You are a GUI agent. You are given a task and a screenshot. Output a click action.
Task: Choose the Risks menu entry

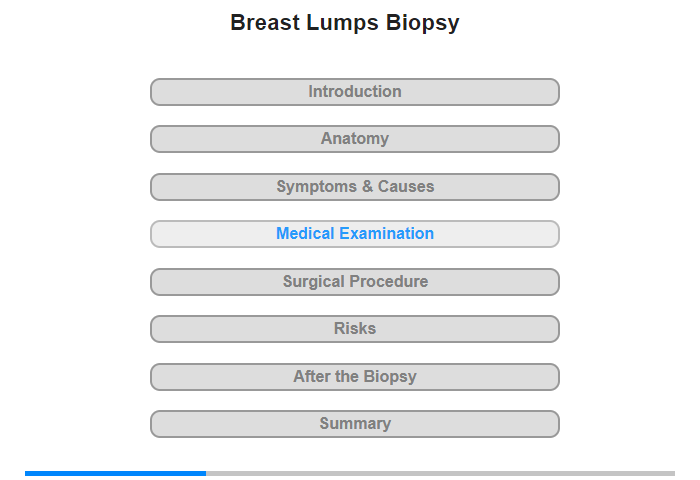click(x=354, y=329)
